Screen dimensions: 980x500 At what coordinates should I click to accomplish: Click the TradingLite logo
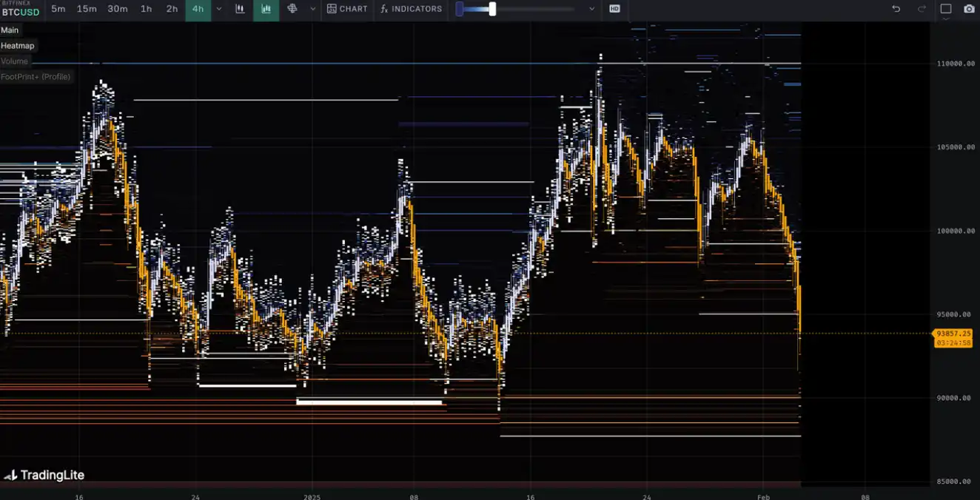click(44, 476)
